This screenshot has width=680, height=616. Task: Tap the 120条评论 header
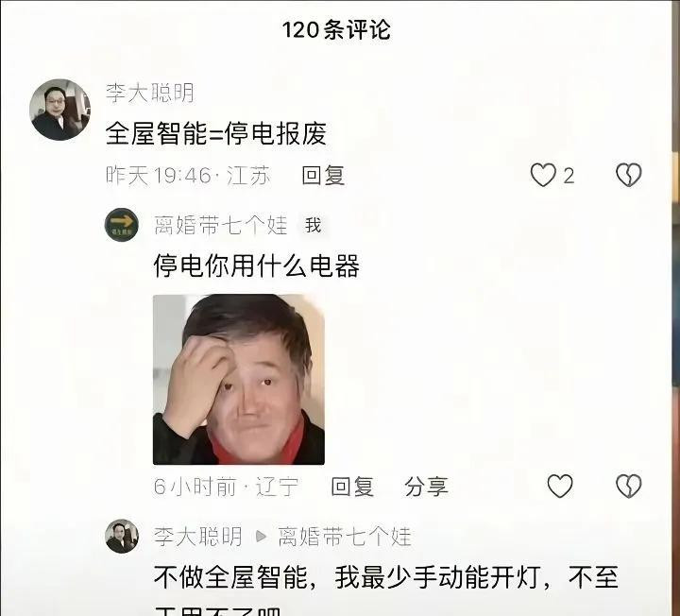[x=336, y=30]
